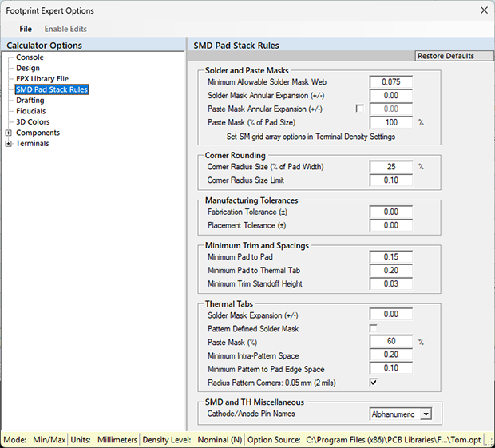Select Console in the options tree
The width and height of the screenshot is (495, 448).
tap(30, 57)
